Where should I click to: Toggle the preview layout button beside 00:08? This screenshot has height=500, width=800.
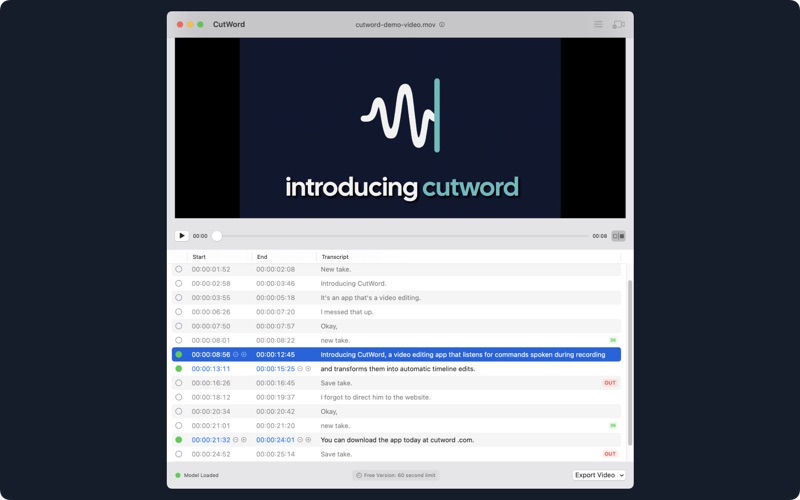click(x=618, y=236)
